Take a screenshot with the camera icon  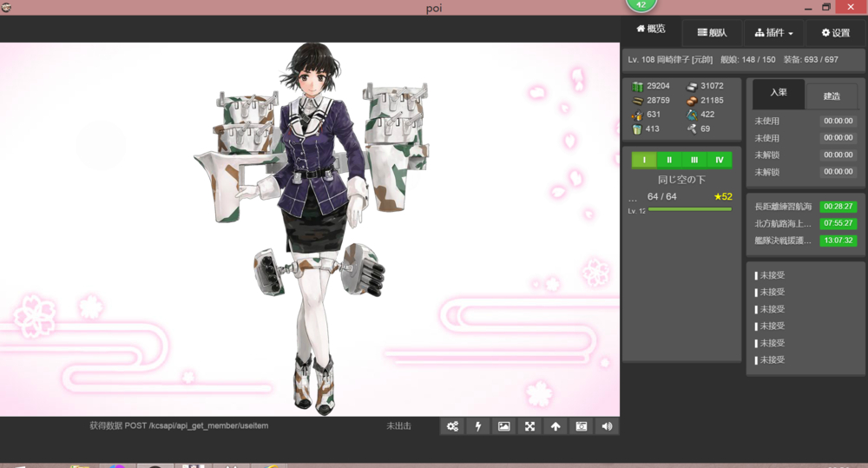point(582,426)
